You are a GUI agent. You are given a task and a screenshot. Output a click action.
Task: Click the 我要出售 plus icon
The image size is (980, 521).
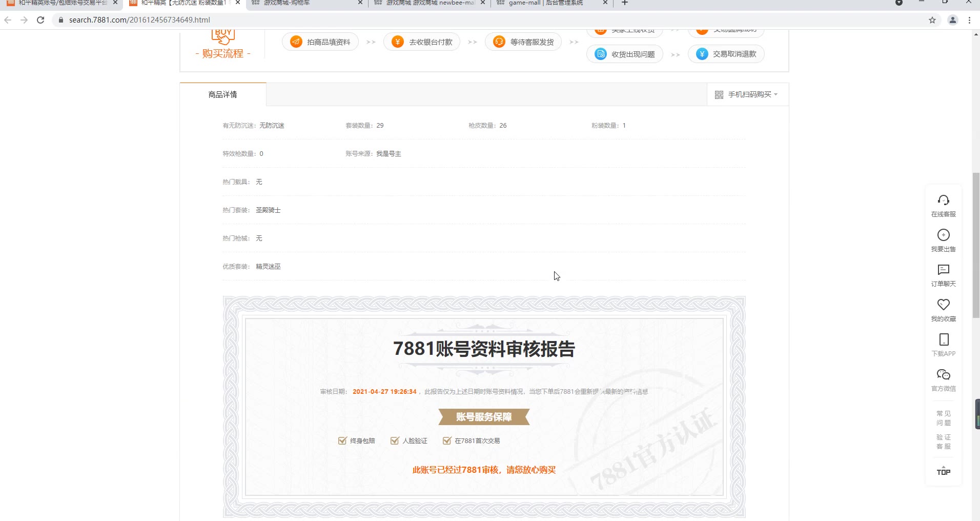tap(944, 235)
